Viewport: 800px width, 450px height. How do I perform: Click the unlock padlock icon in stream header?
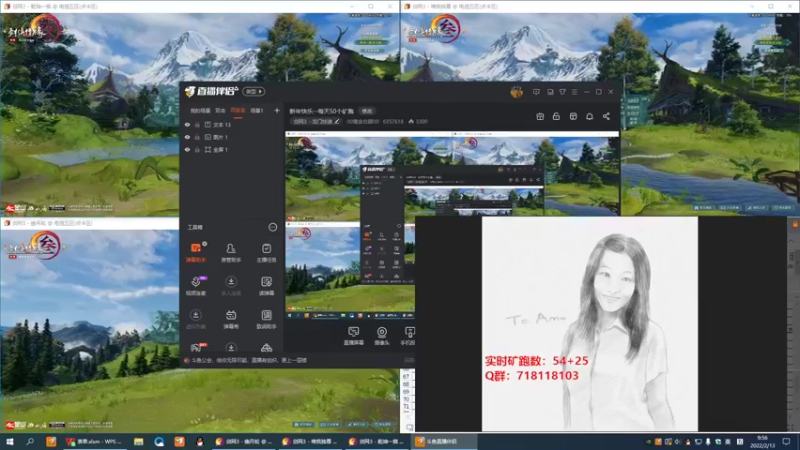coord(556,116)
